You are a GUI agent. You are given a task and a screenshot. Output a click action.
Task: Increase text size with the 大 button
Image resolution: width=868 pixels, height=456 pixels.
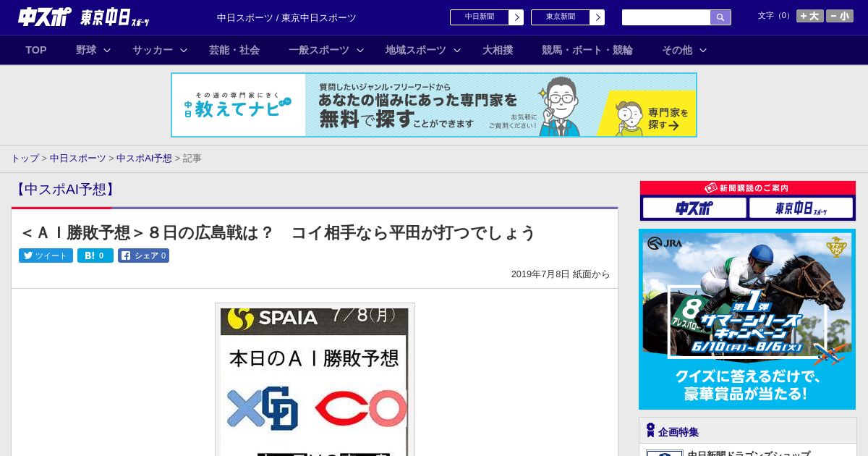(x=810, y=16)
